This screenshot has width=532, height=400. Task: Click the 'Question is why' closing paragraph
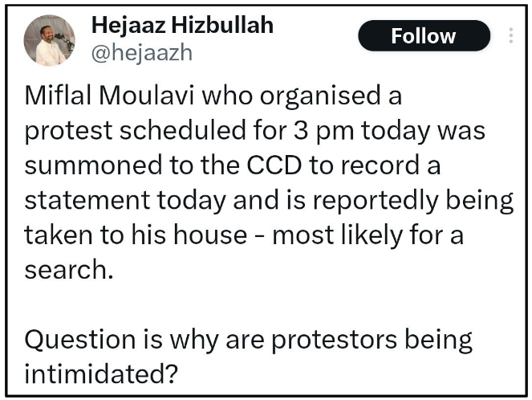[249, 357]
